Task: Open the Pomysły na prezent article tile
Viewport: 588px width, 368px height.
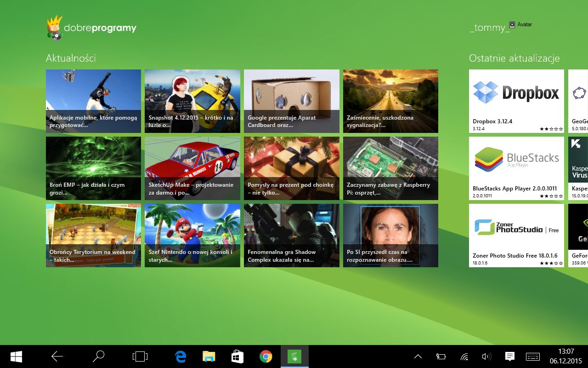Action: point(292,168)
